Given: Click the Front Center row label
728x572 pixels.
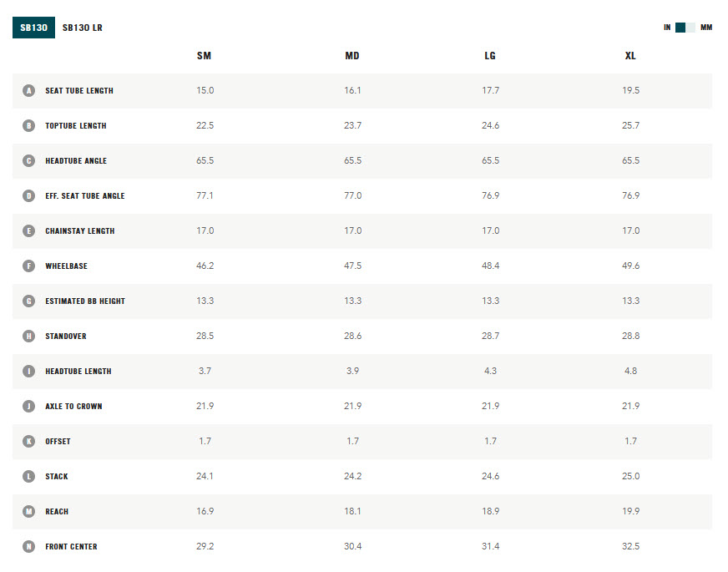Looking at the screenshot, I should click(71, 546).
